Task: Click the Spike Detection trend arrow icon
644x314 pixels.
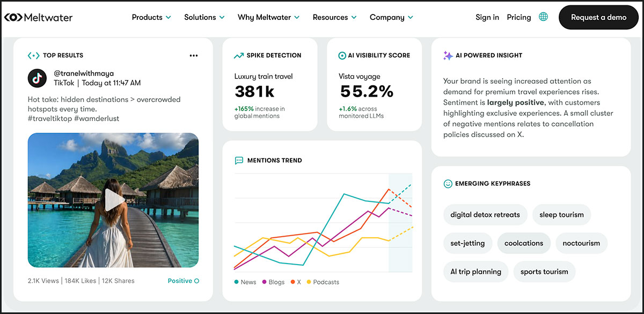Action: pos(239,55)
